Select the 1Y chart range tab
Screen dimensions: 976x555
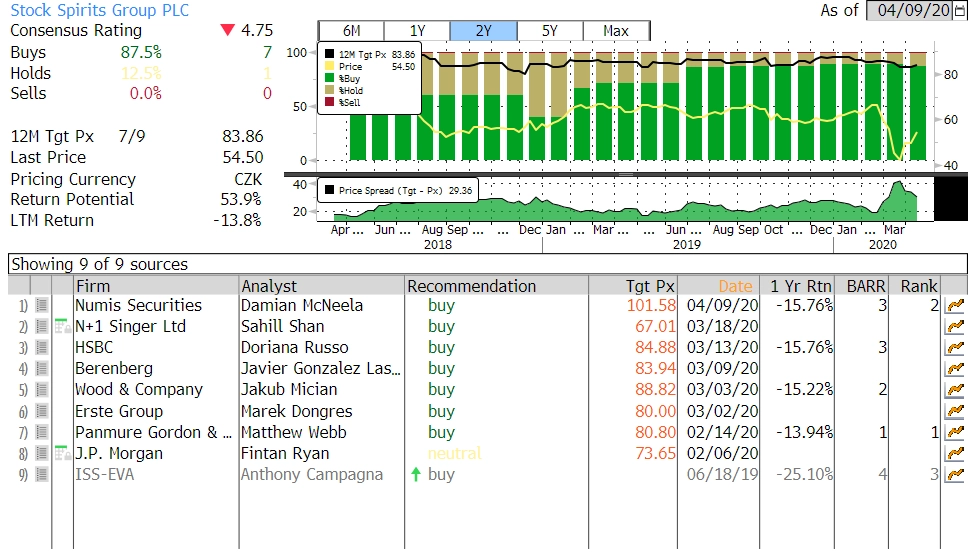[417, 30]
